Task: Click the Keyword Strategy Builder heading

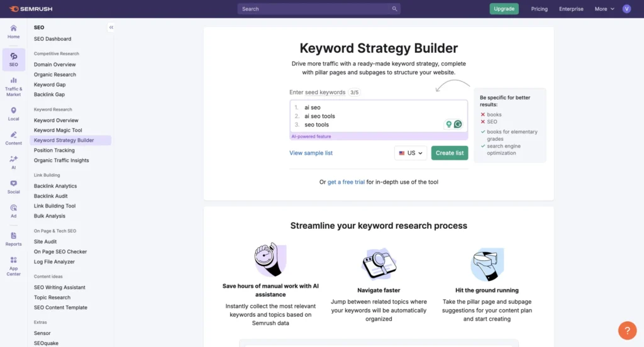Action: point(378,48)
